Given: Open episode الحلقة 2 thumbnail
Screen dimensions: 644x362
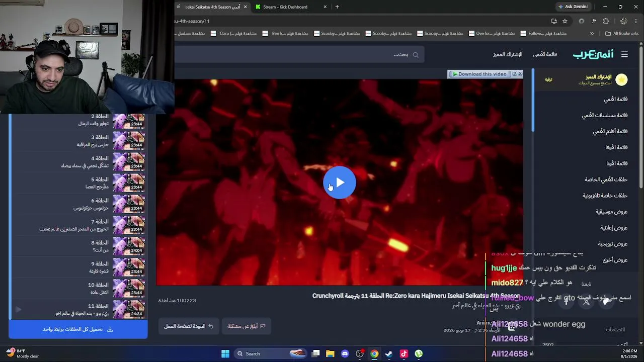Looking at the screenshot, I should click(x=129, y=120).
